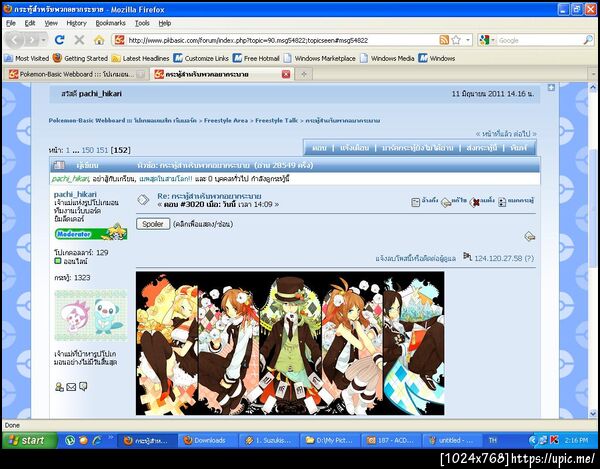Go back with the Firefox back arrow

point(15,40)
